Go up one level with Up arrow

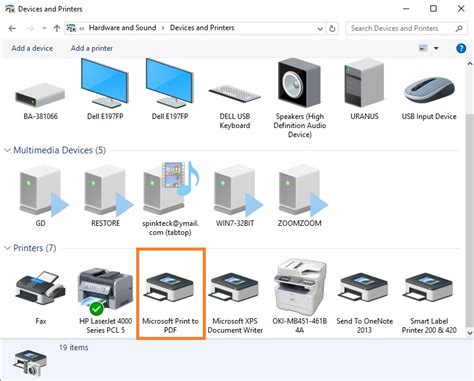[57, 29]
